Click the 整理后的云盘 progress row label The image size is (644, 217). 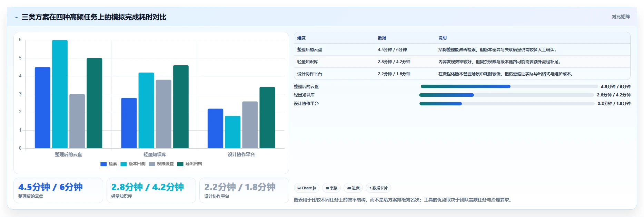pyautogui.click(x=306, y=87)
